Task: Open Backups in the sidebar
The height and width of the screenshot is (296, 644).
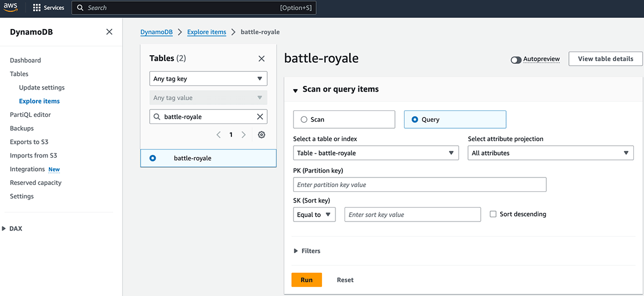Action: [21, 128]
